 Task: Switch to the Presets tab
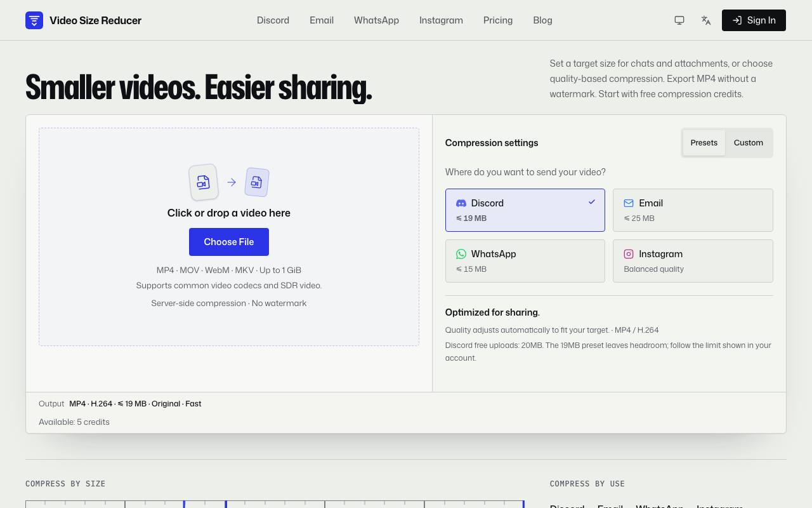click(x=704, y=143)
